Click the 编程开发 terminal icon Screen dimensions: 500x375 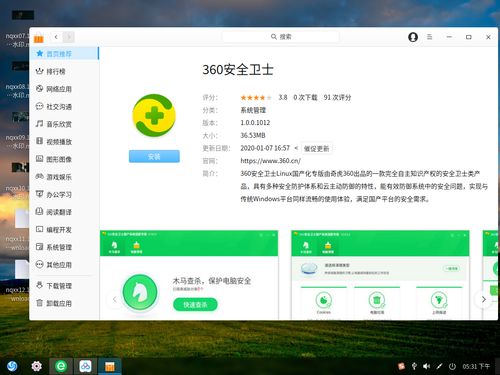click(x=39, y=229)
